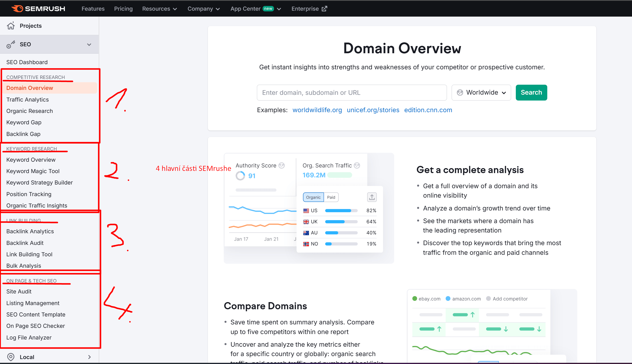
Task: Click globe icon next to Authority Score
Action: 282,165
